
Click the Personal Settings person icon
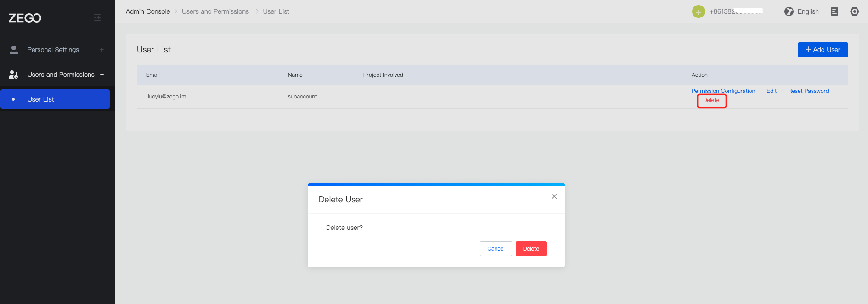[14, 50]
